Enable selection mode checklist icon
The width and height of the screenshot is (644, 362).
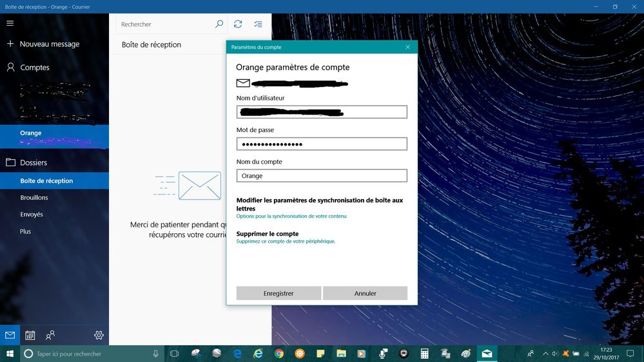coord(258,24)
